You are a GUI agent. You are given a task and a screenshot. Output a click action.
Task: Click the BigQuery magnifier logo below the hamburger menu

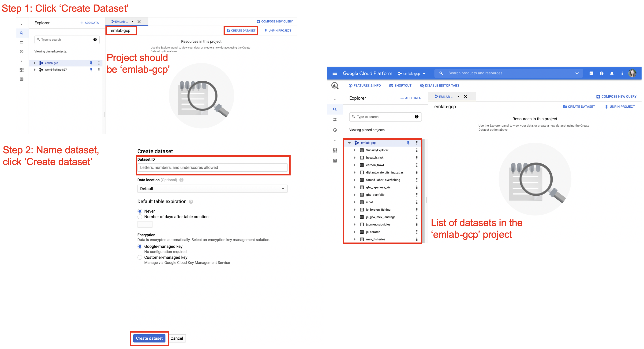click(335, 86)
